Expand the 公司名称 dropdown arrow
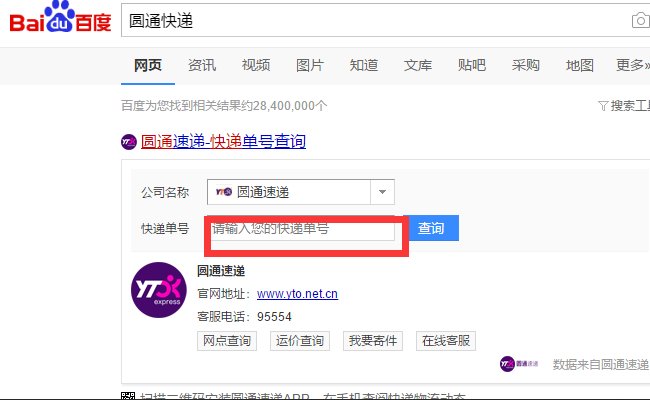650x400 pixels. pyautogui.click(x=382, y=192)
